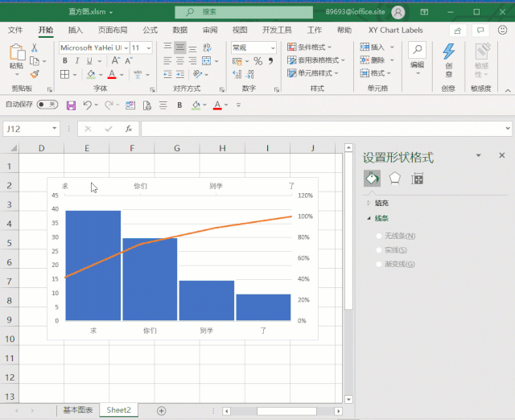Open the Cell Styles dropdown
515x420 pixels.
313,73
